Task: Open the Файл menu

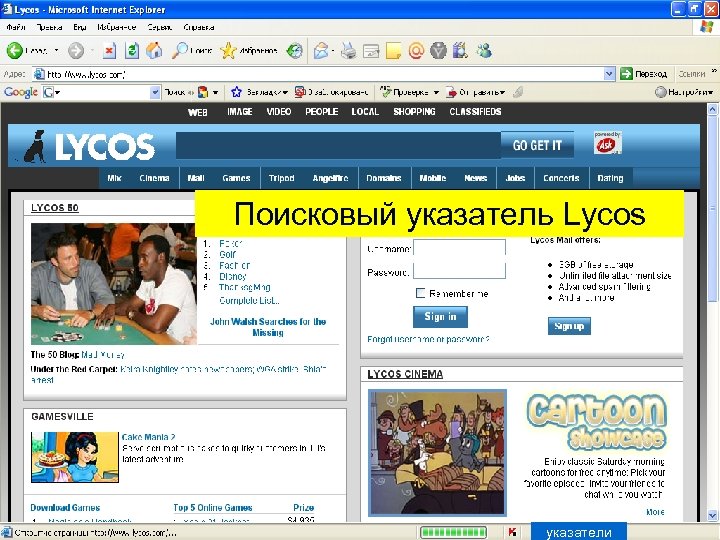Action: pos(16,27)
